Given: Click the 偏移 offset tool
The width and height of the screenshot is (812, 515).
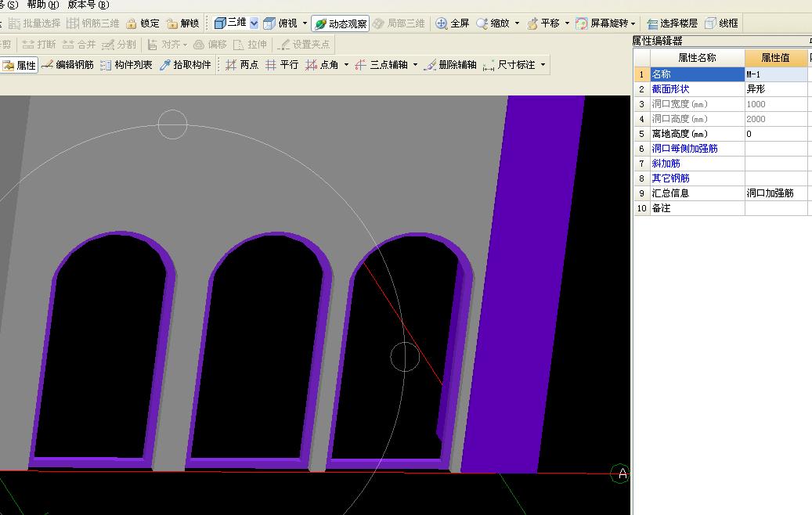Looking at the screenshot, I should pos(210,45).
